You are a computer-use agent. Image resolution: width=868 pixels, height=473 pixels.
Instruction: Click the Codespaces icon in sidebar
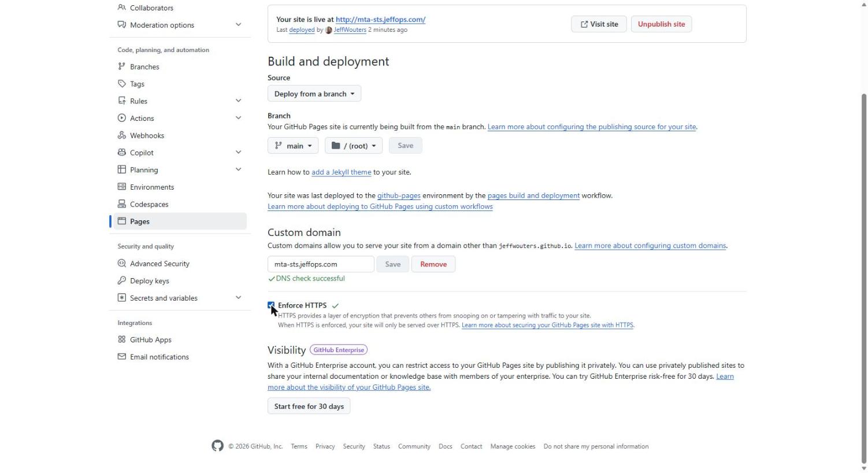121,204
